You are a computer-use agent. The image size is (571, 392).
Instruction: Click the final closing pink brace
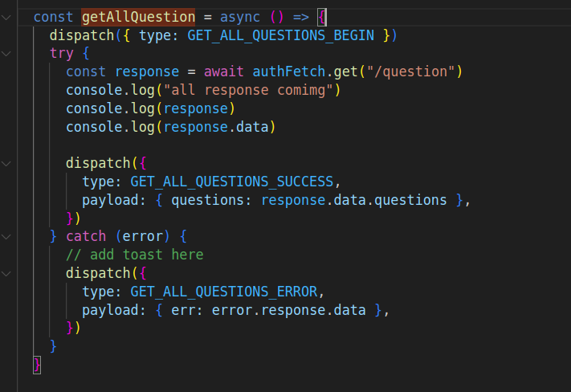click(x=37, y=364)
